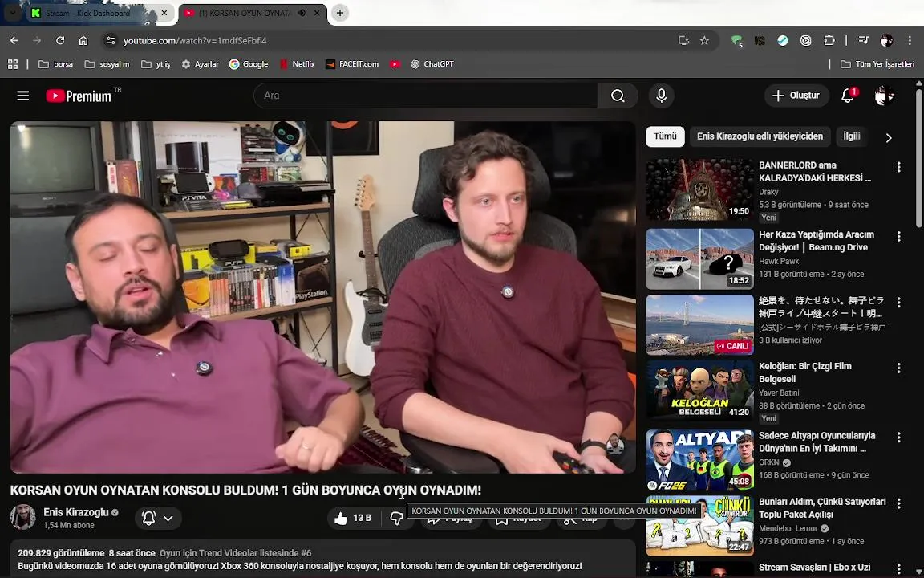
Task: Open Tüm Yer İşaretleri folder
Action: pos(877,63)
